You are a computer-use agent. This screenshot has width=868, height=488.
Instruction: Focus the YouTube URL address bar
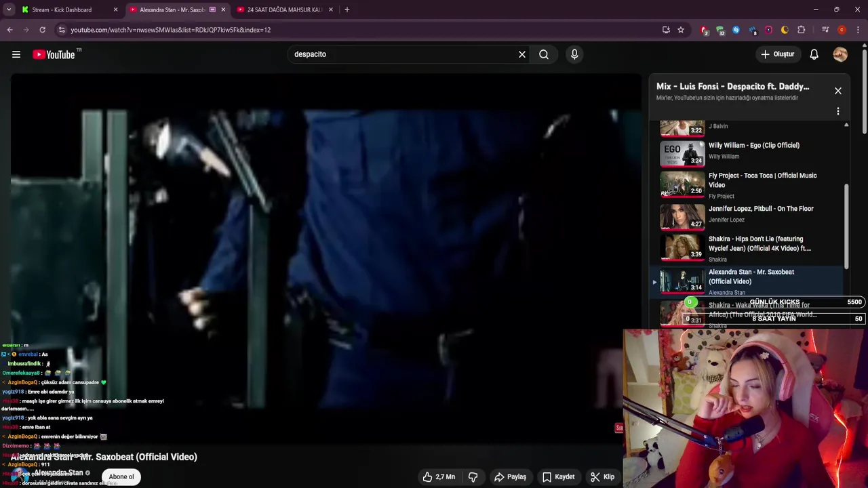tap(359, 30)
